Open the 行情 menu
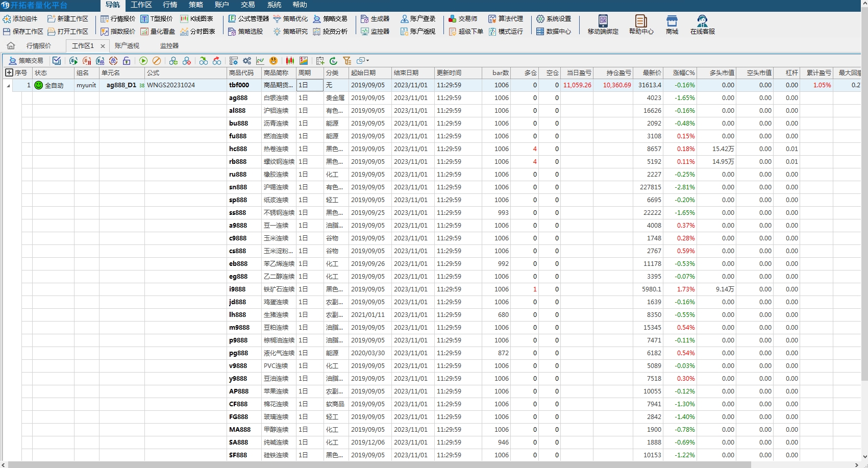Screen dimensions: 868x468 tap(170, 5)
